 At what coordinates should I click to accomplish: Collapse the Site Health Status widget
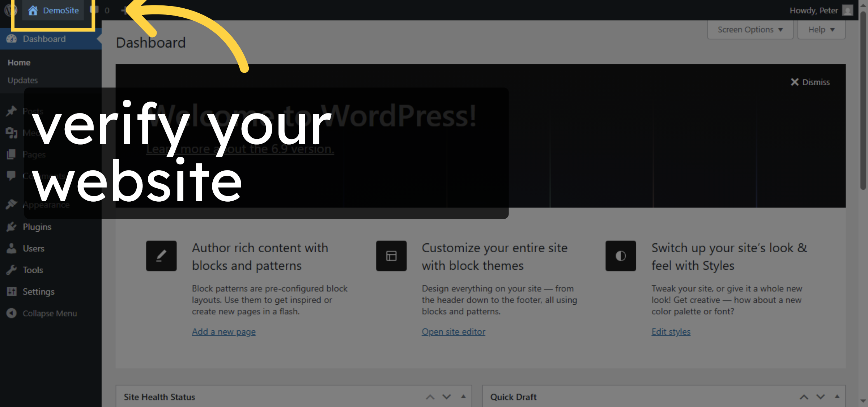pyautogui.click(x=463, y=397)
